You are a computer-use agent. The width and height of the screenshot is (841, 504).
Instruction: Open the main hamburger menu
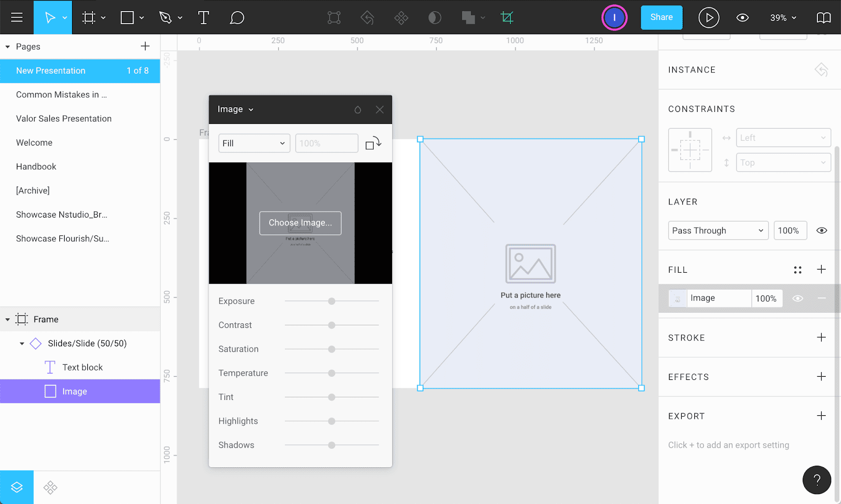click(17, 17)
